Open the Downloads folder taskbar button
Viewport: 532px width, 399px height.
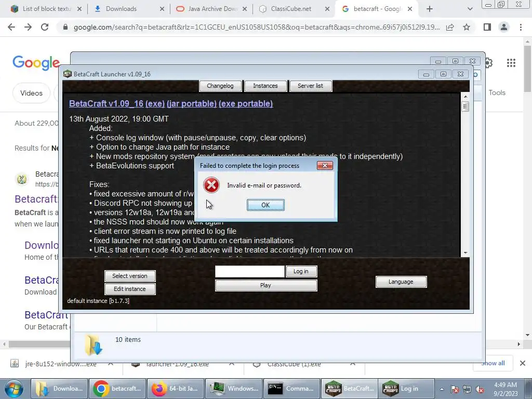pos(59,389)
